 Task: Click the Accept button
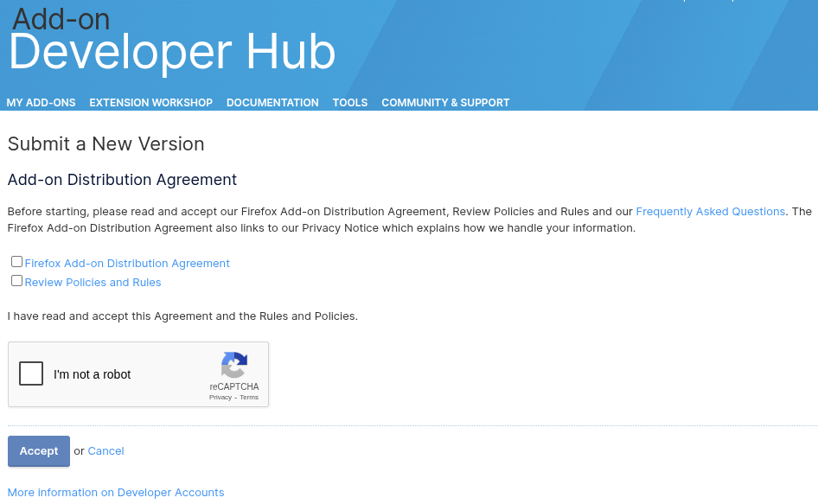(39, 450)
